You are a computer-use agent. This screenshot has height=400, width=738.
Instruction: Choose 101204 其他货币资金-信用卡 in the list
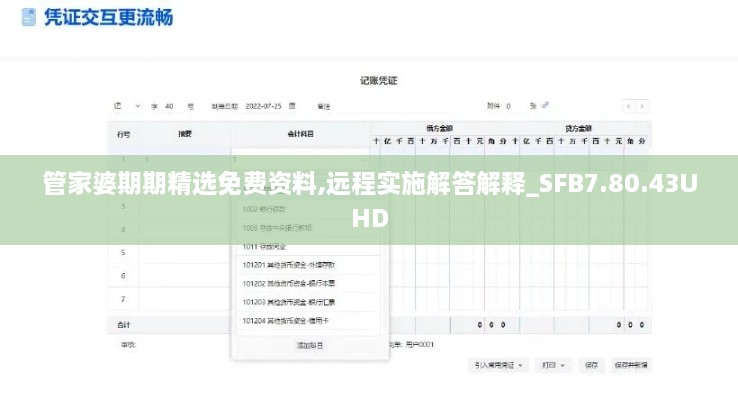[x=308, y=320]
